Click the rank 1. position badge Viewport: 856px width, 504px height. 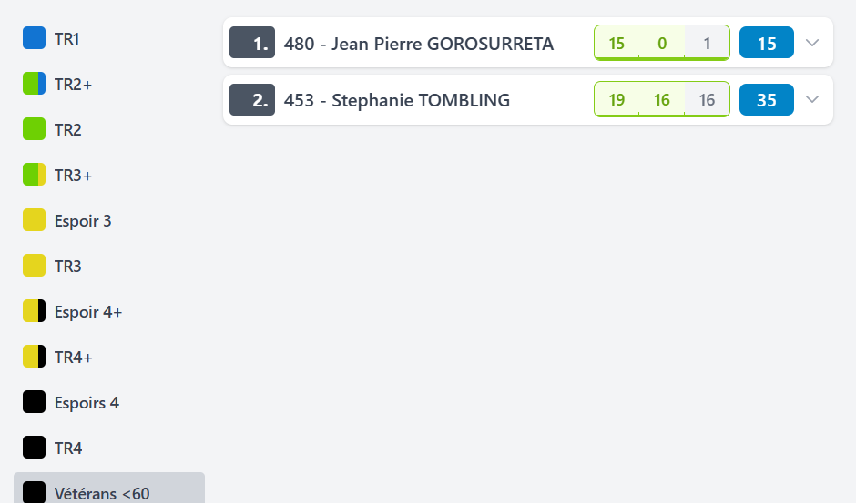coord(252,43)
